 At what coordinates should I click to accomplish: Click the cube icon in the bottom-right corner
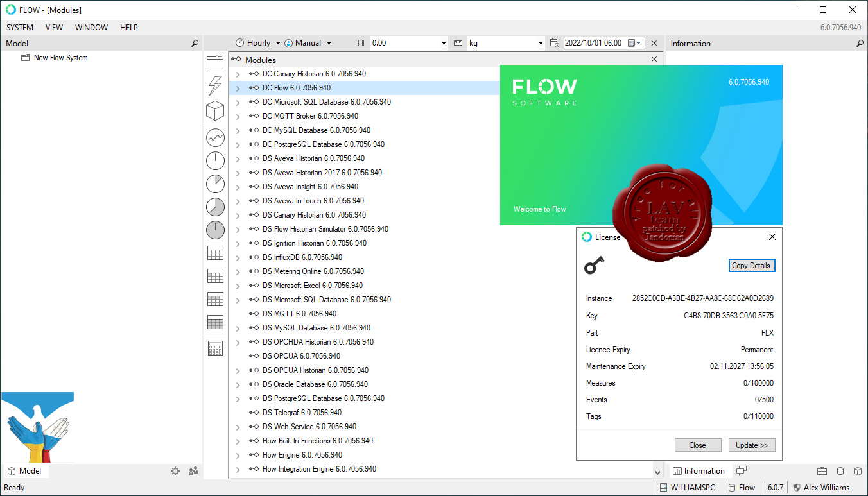(x=858, y=471)
